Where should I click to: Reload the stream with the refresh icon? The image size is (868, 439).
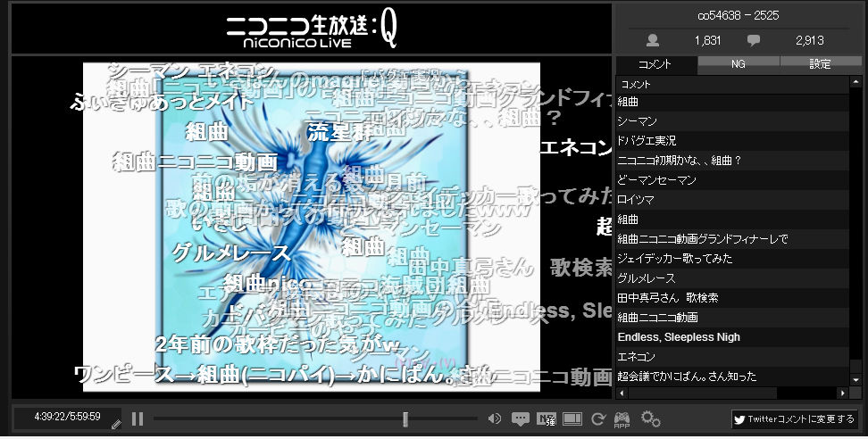click(597, 419)
